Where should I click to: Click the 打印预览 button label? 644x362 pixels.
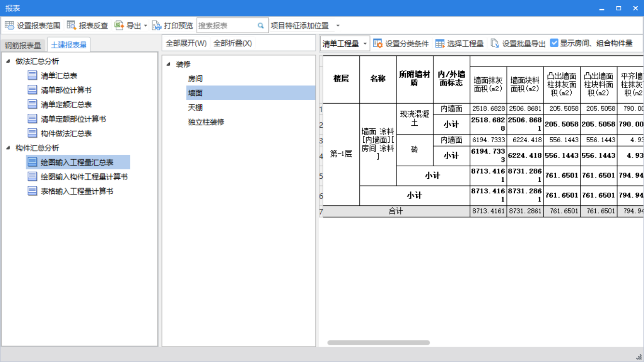[x=178, y=26]
